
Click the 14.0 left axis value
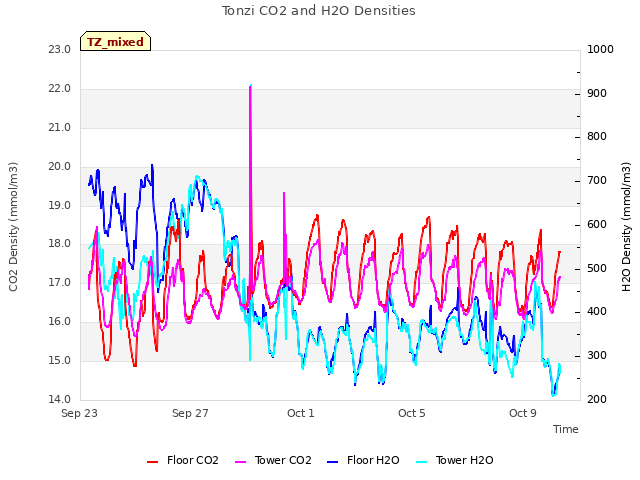[60, 399]
